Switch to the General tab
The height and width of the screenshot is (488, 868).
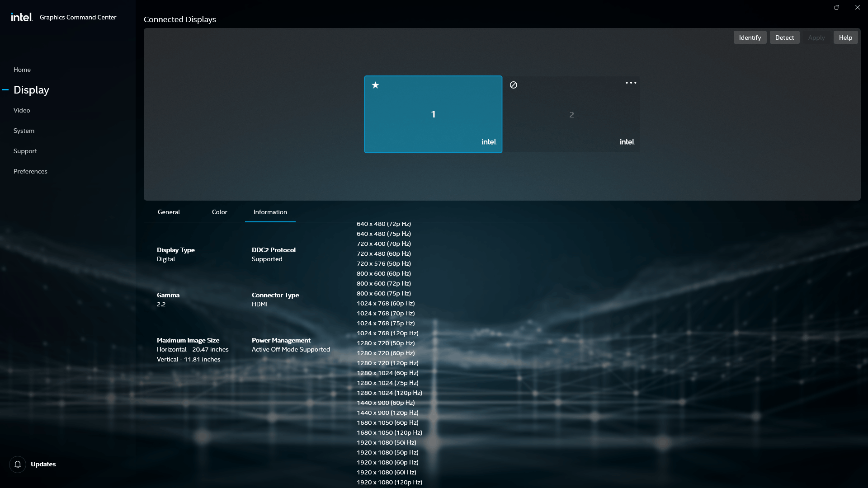tap(169, 212)
